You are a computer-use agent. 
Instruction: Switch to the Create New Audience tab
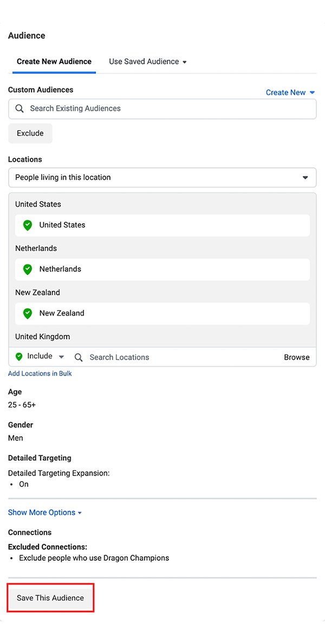tap(54, 62)
